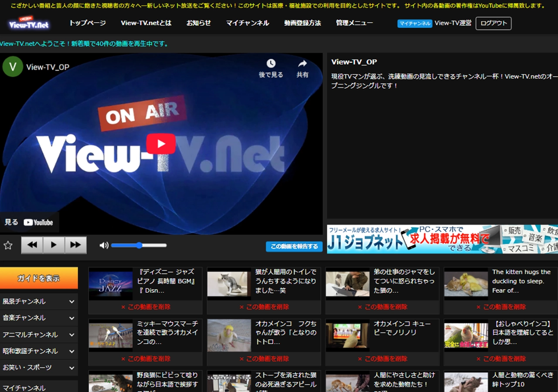Report this video with この動画を報告する
558x392 pixels.
coord(294,247)
